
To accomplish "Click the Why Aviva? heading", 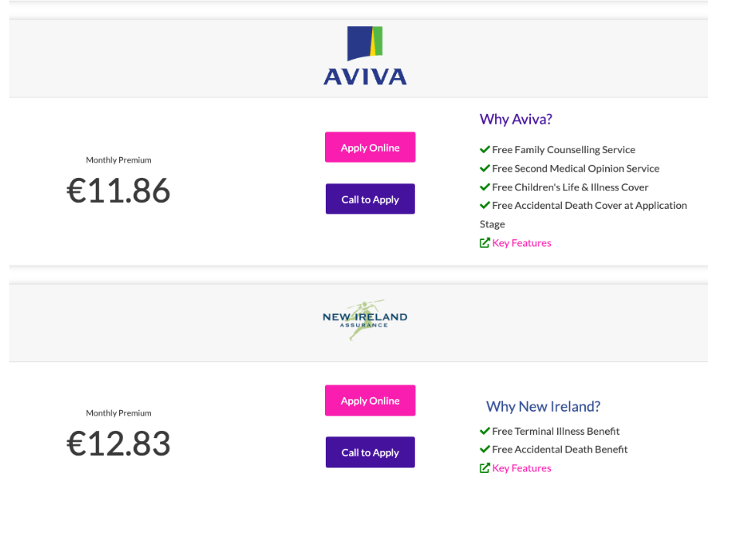I will click(x=515, y=119).
